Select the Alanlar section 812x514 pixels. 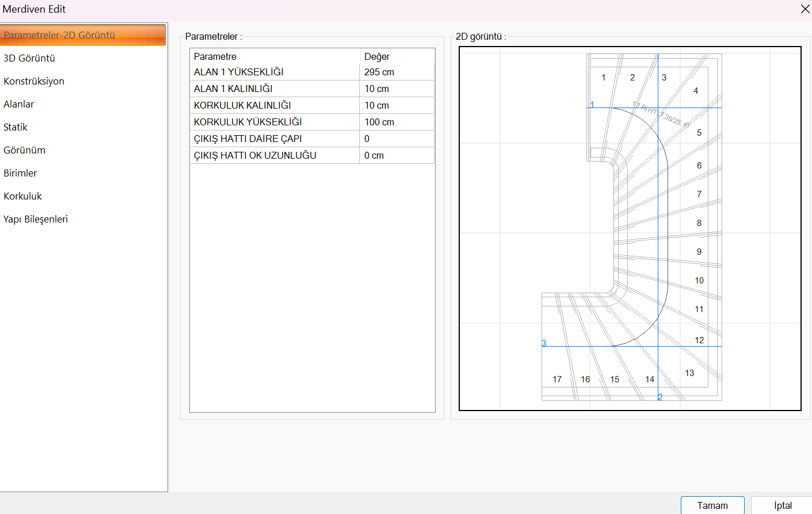pyautogui.click(x=19, y=104)
